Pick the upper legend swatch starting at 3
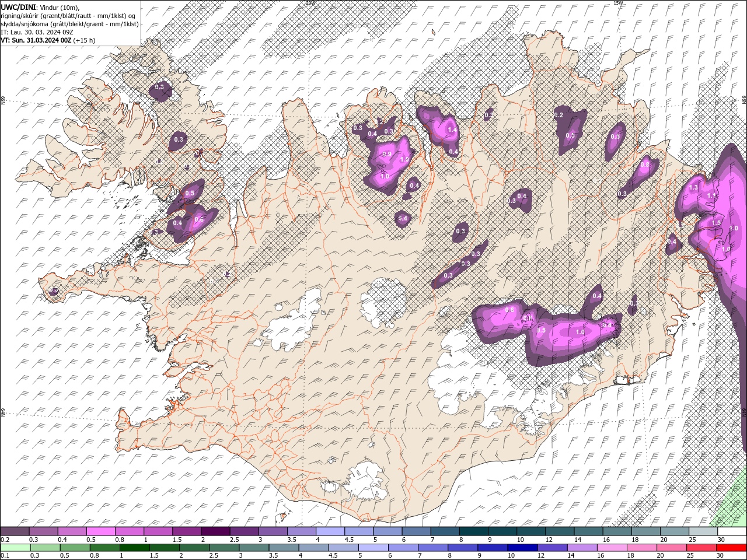This screenshot has width=747, height=560. click(272, 531)
